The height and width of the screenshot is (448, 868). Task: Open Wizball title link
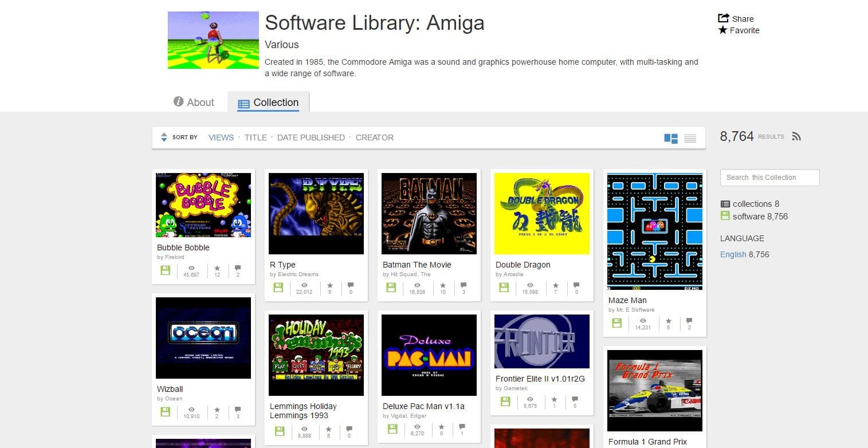tap(170, 389)
